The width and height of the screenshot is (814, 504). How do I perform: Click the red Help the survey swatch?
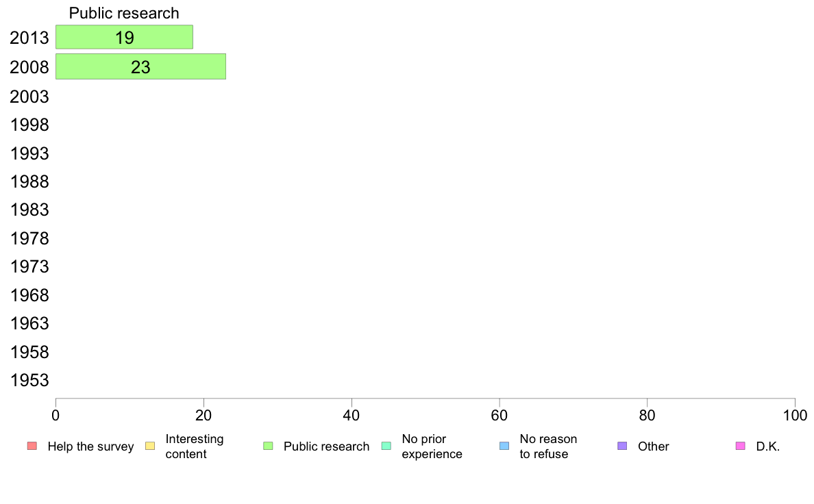[32, 446]
